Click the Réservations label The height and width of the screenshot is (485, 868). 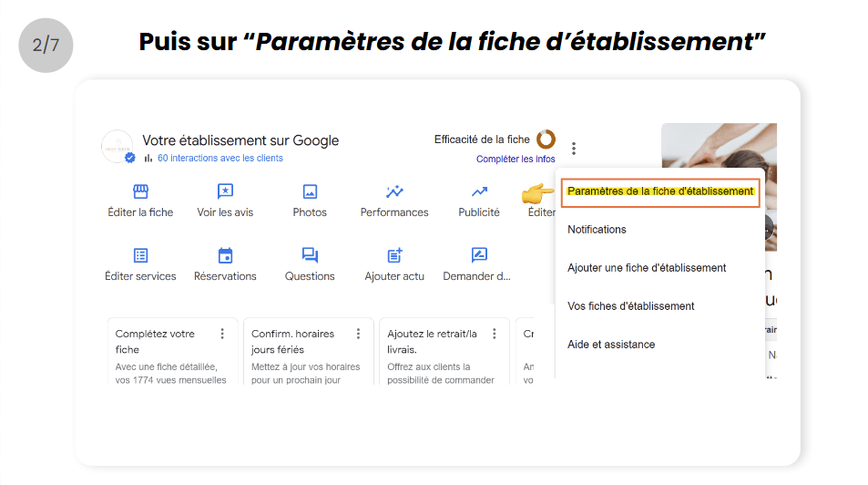[x=225, y=276]
